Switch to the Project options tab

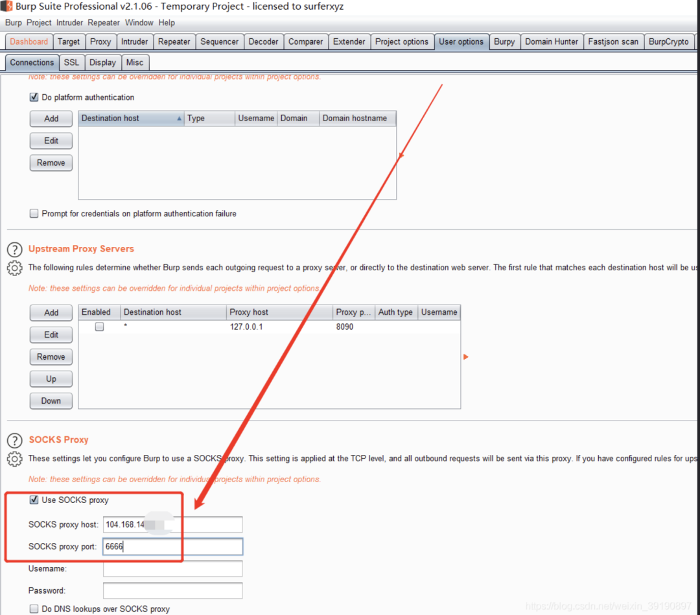402,42
